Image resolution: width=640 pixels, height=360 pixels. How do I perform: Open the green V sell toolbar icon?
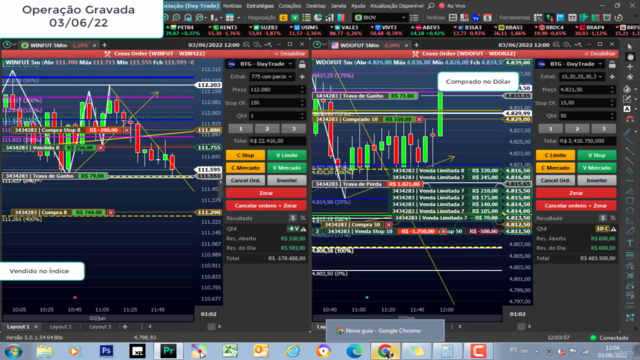click(295, 18)
